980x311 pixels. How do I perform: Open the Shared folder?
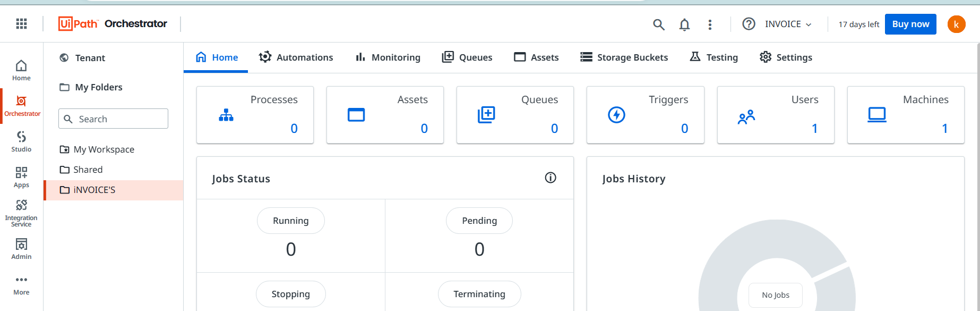(x=81, y=170)
